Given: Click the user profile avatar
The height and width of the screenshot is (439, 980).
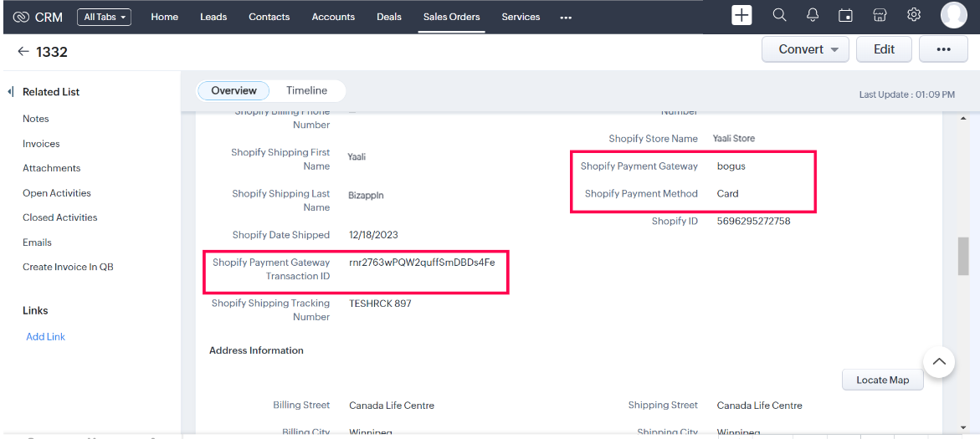Looking at the screenshot, I should [x=953, y=16].
